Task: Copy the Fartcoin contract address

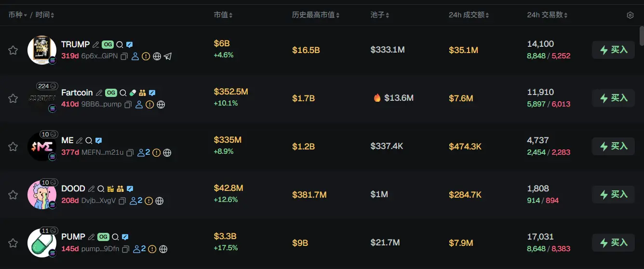Action: [x=128, y=105]
